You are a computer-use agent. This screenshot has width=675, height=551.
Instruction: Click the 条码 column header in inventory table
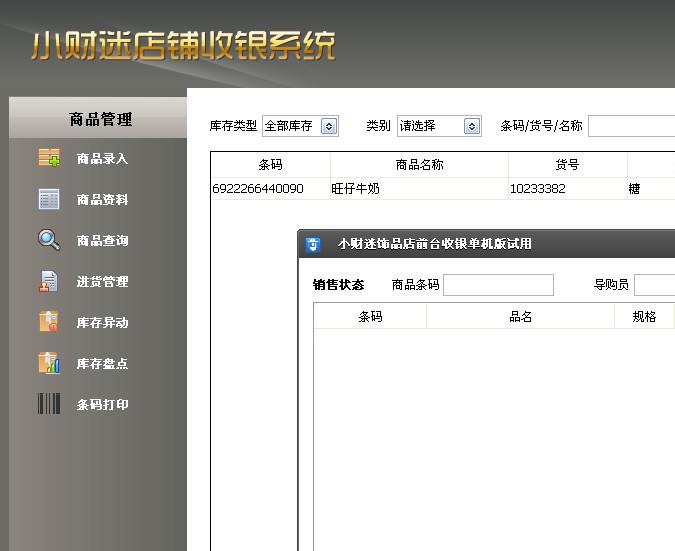270,165
